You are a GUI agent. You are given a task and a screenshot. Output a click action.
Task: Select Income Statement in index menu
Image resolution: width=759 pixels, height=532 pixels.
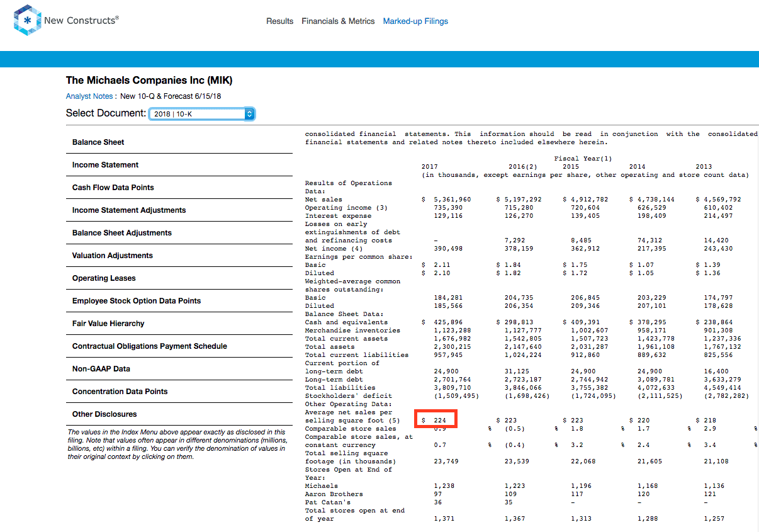179,165
